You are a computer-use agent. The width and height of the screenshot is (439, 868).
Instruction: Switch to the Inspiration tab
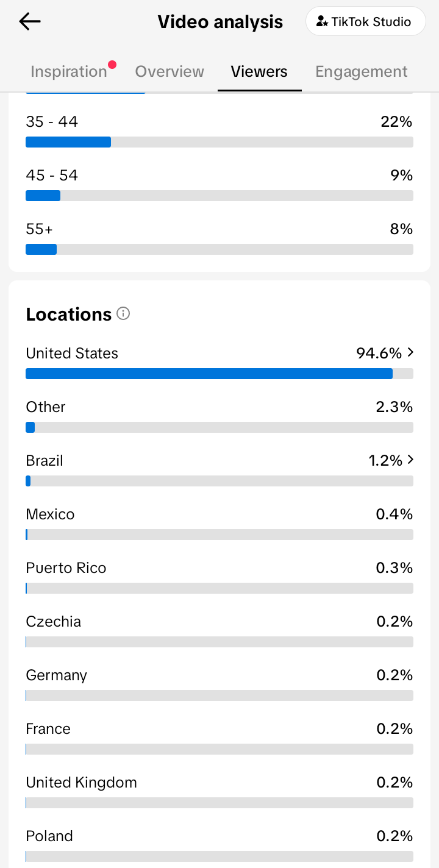pos(69,72)
